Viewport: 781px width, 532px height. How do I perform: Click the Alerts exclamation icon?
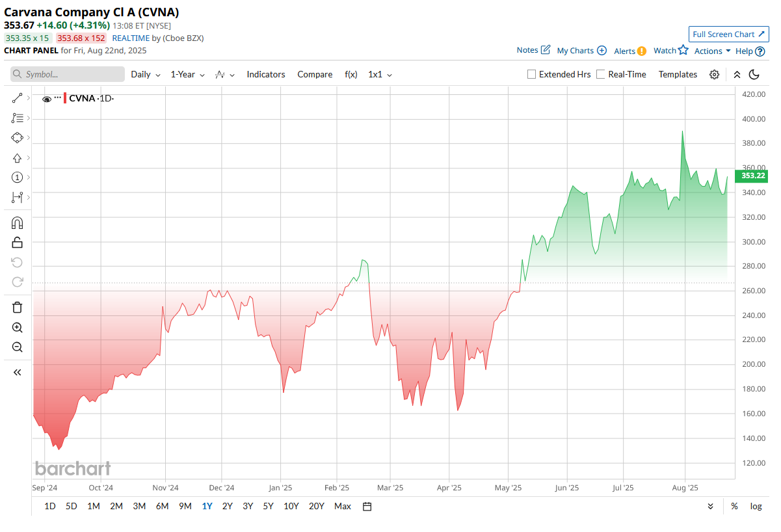point(642,51)
